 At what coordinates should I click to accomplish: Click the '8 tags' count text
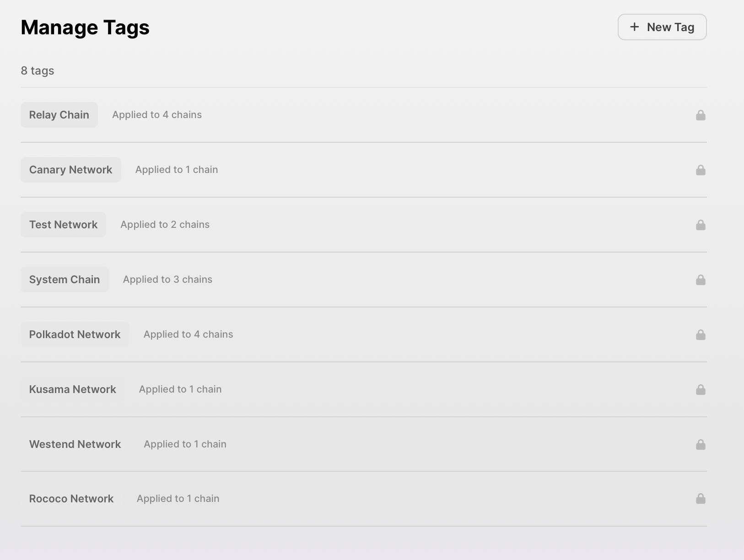coord(38,71)
